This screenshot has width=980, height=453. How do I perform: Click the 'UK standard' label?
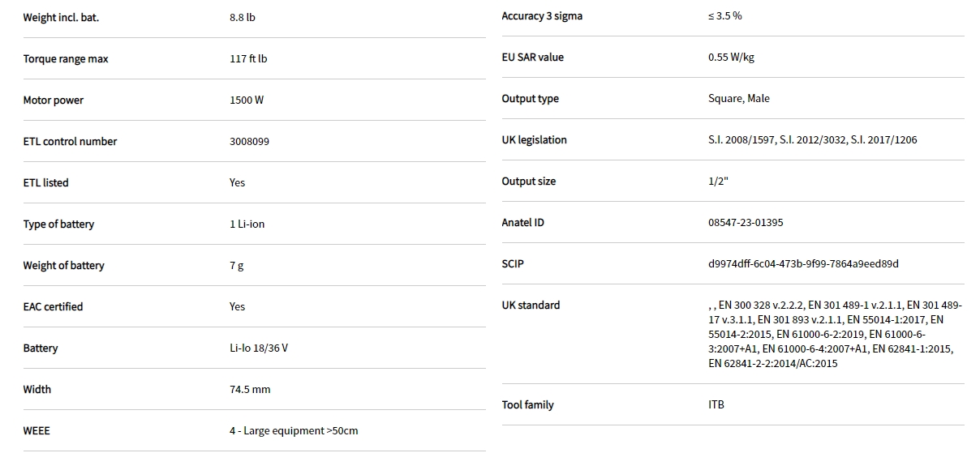tap(531, 306)
